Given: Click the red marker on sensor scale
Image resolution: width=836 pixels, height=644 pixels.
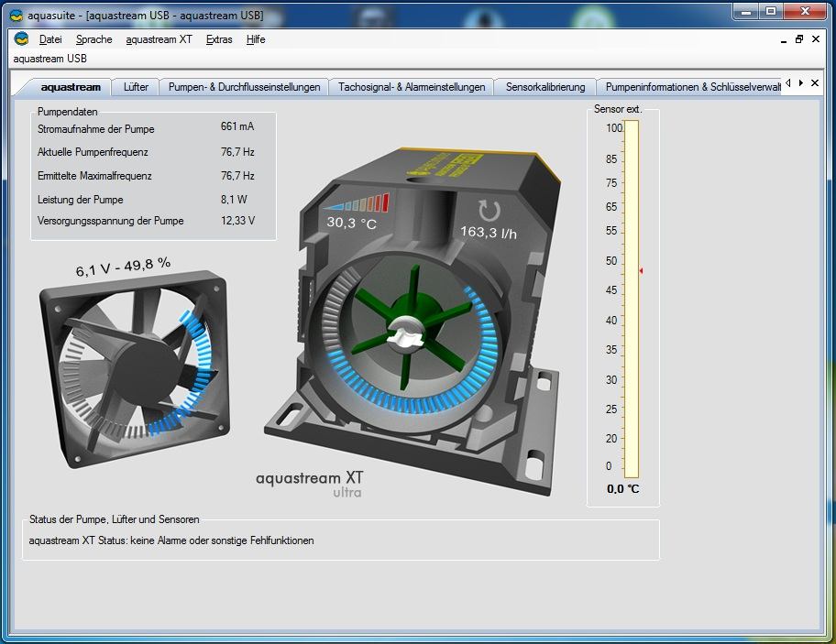Looking at the screenshot, I should tap(641, 271).
